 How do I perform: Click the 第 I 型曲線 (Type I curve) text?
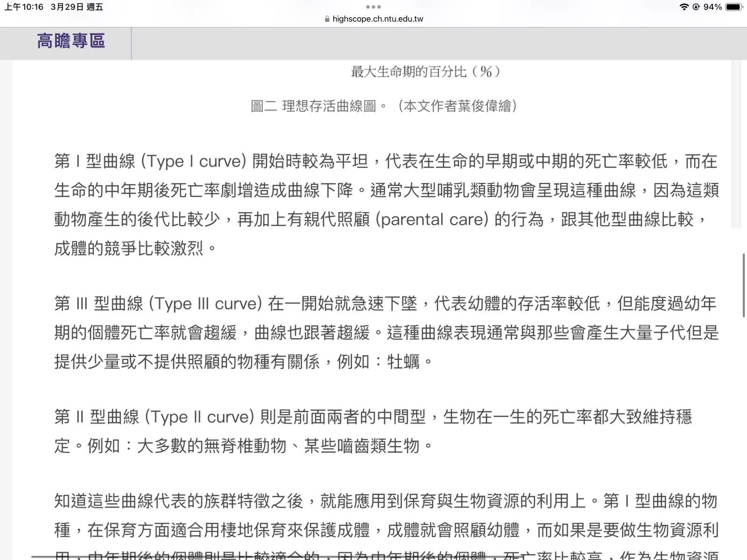coord(150,161)
